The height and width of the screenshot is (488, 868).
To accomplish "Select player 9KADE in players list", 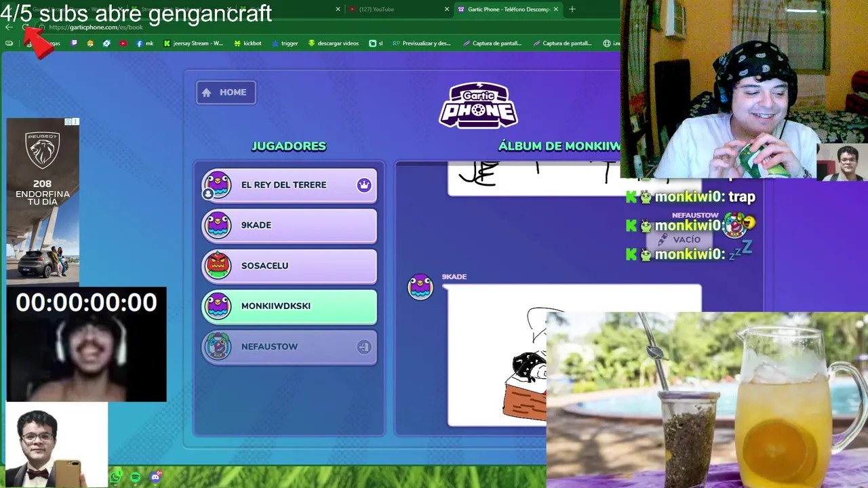I will click(290, 225).
